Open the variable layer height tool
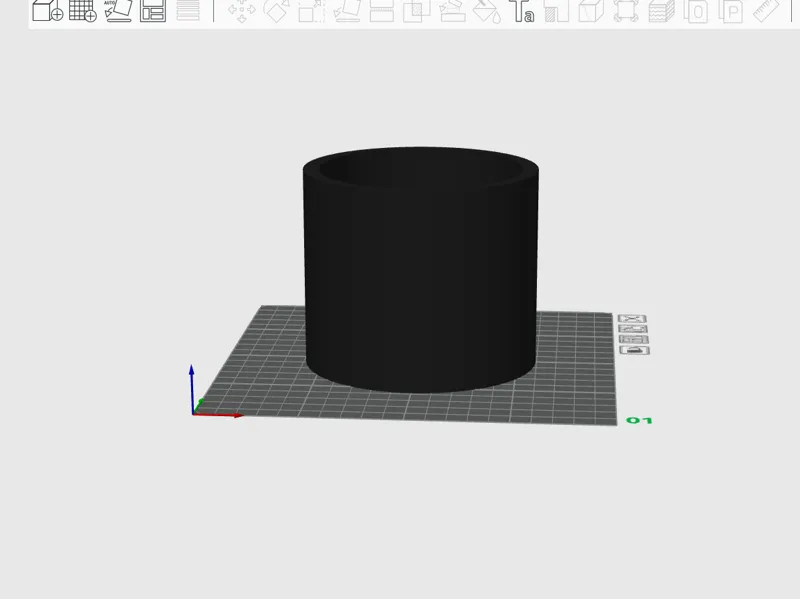Image resolution: width=800 pixels, height=599 pixels. pyautogui.click(x=188, y=10)
